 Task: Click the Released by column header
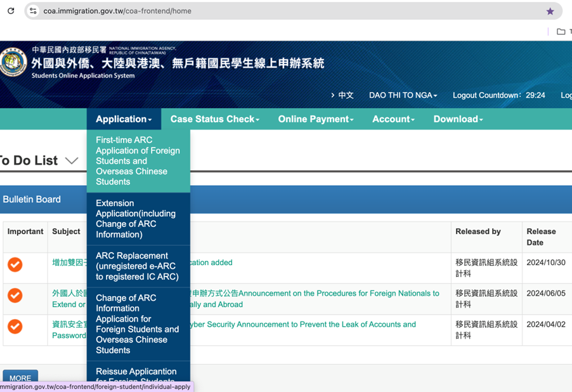(478, 232)
